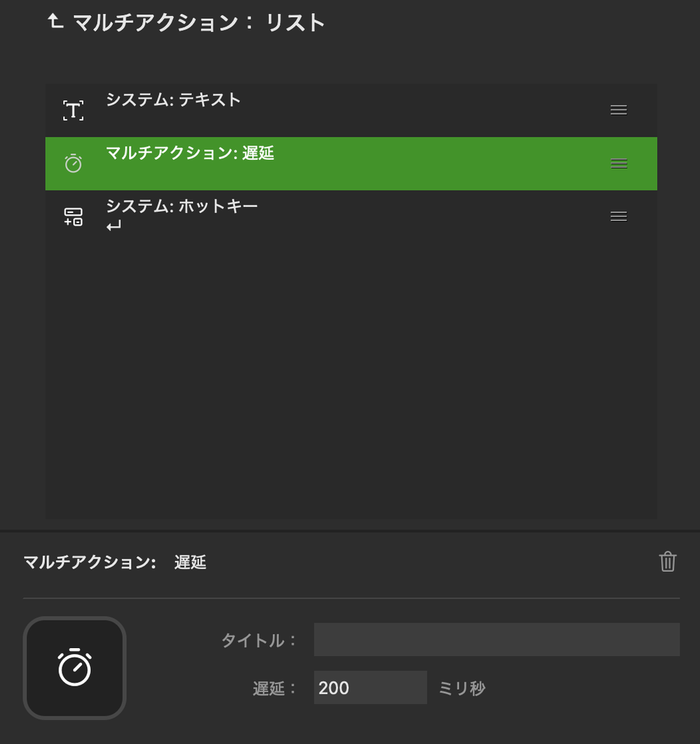
Task: Click the back arrow beside マルチアクション: リスト
Action: click(x=55, y=21)
